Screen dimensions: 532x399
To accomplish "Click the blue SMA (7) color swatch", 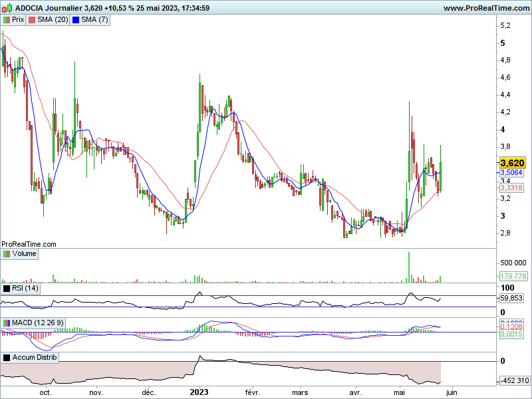I will pyautogui.click(x=76, y=20).
